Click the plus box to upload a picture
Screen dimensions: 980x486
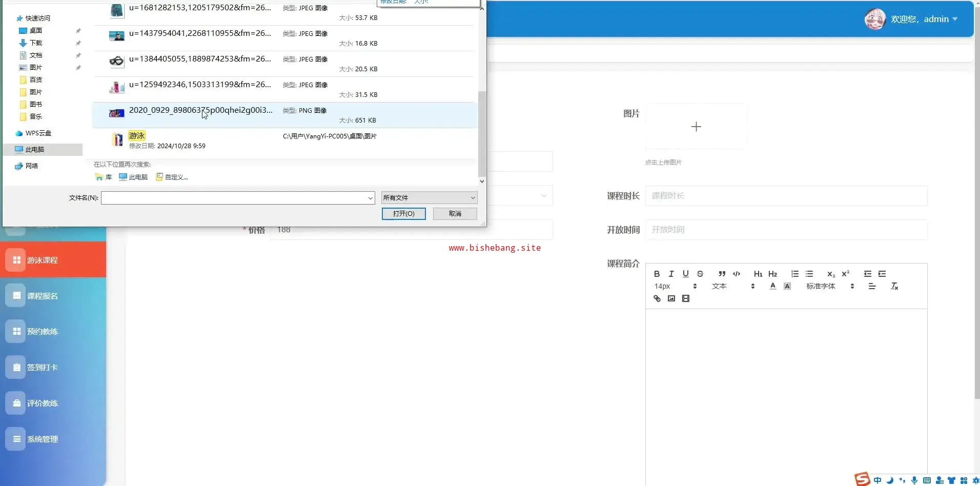(696, 127)
